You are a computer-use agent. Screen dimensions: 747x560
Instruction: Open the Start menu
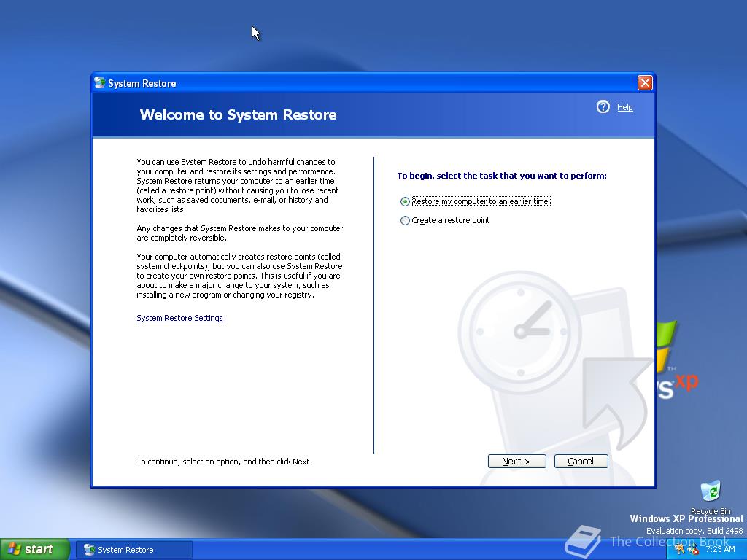click(34, 550)
